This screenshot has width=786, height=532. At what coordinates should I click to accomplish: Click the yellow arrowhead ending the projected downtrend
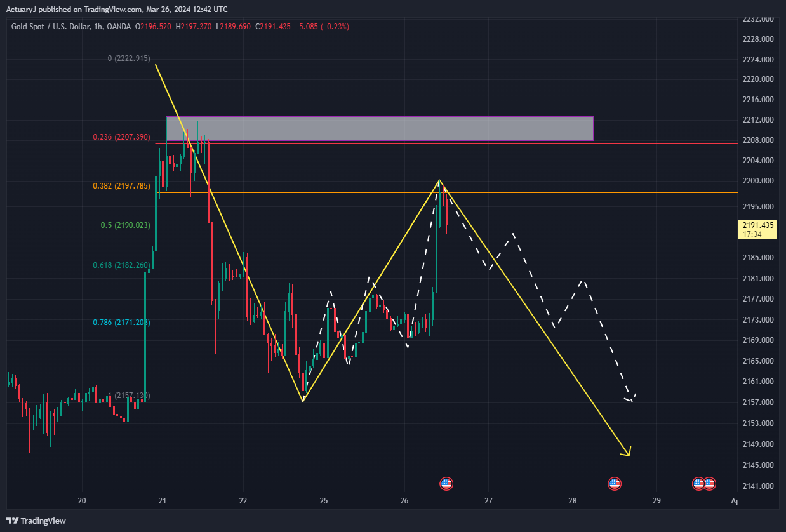click(626, 451)
